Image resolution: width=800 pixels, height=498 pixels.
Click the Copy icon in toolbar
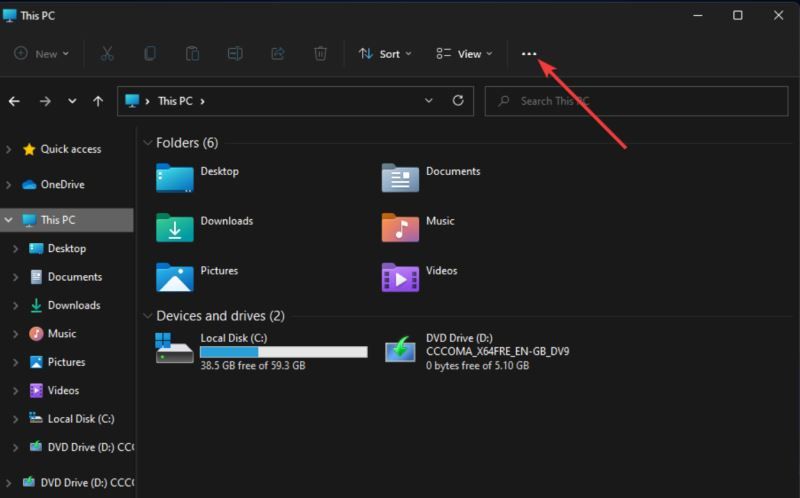(x=150, y=54)
